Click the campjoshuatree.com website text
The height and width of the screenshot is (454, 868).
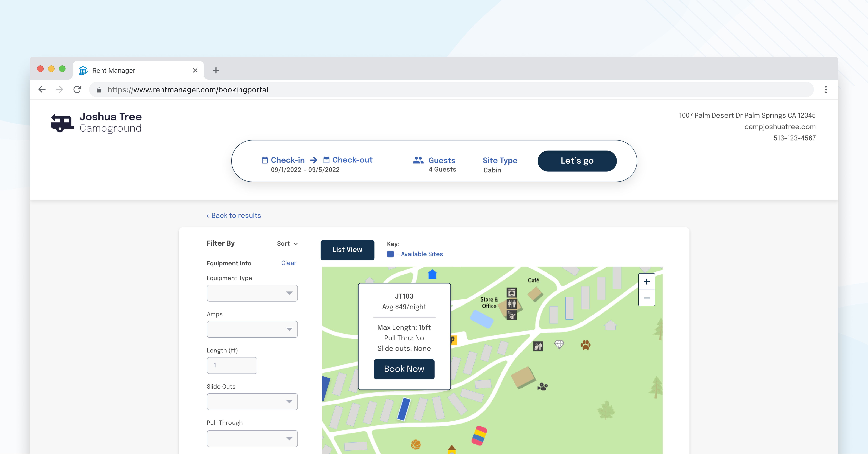780,127
